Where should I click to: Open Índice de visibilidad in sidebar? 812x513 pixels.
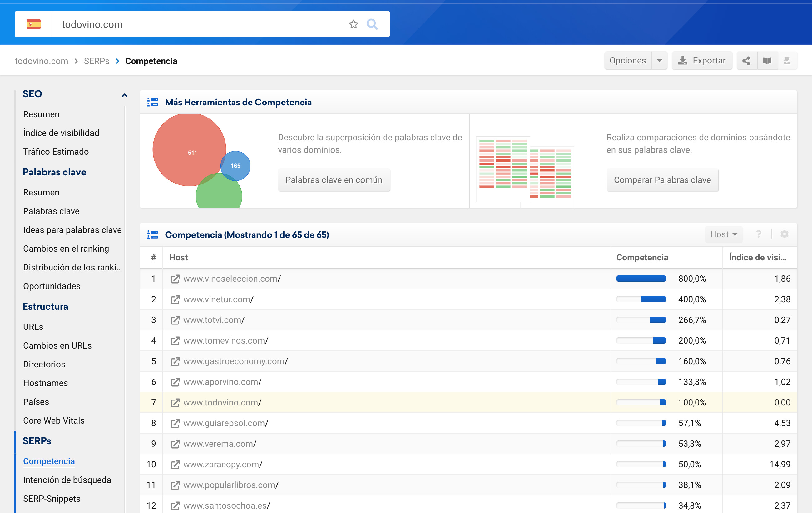[x=61, y=133]
